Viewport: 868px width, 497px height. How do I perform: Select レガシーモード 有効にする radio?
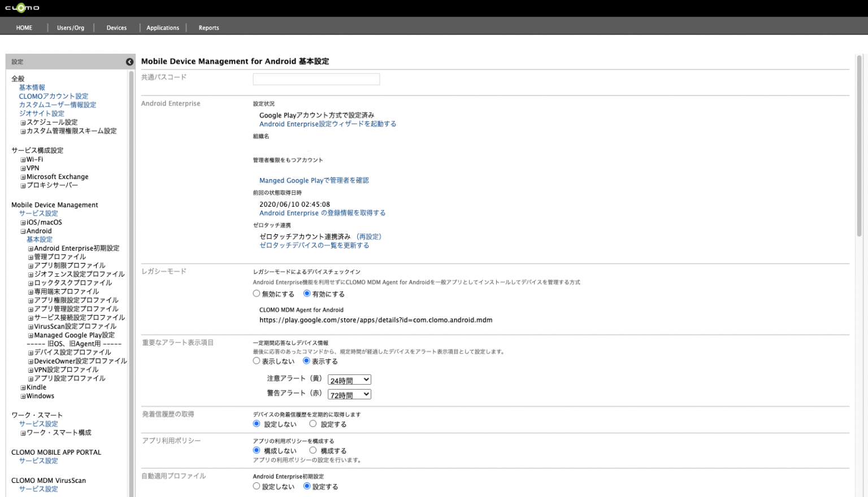point(307,294)
